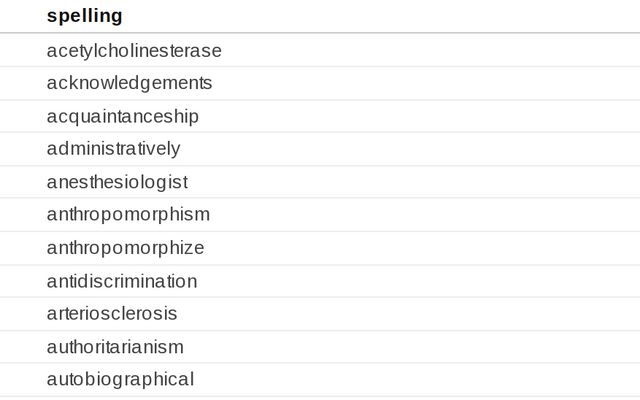The width and height of the screenshot is (640, 400).
Task: Select the antidiscrimination row
Action: 122,281
